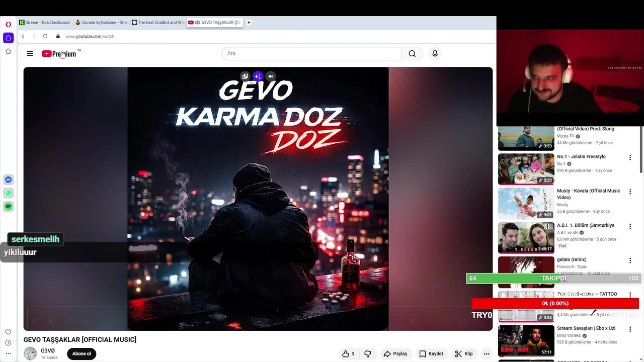Open the heart icon in Opera sidebar
644x362 pixels.
[x=8, y=332]
